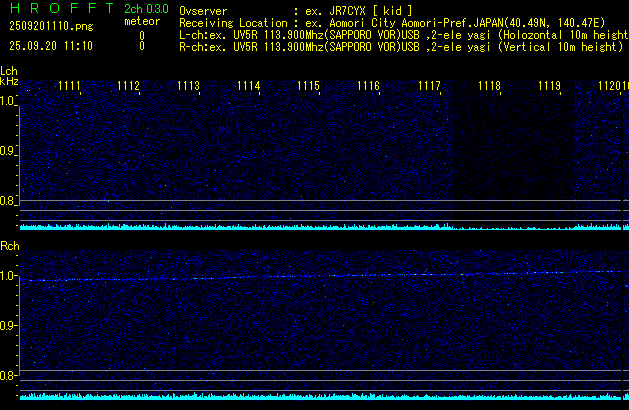
Task: Select the R-ch antenna description line
Action: click(400, 46)
